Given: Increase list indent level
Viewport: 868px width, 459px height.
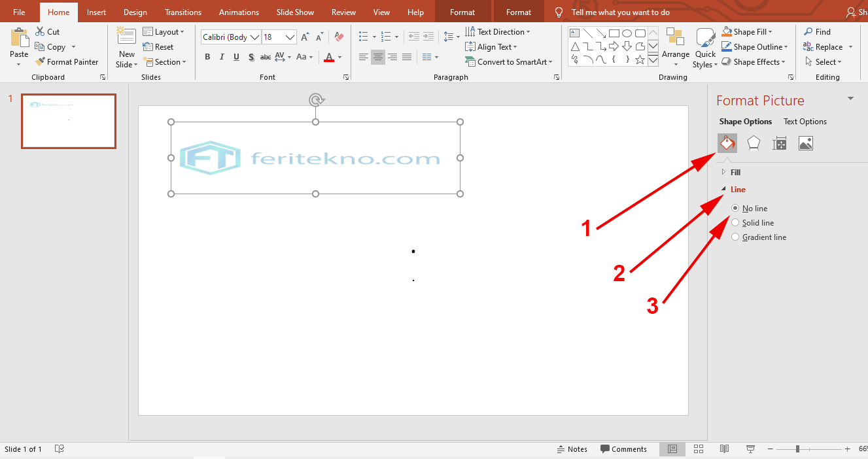Looking at the screenshot, I should pos(429,37).
